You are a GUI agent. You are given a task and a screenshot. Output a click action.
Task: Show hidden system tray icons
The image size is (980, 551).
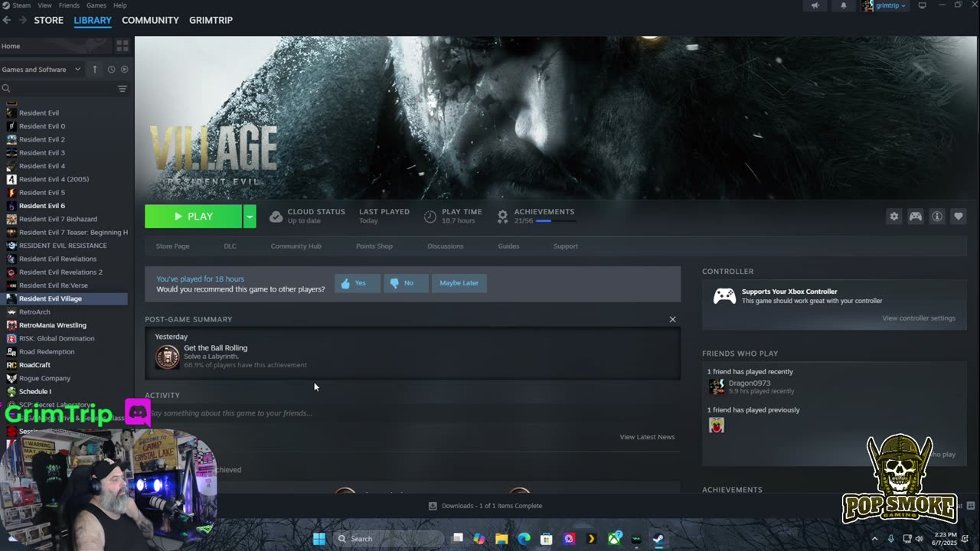875,539
